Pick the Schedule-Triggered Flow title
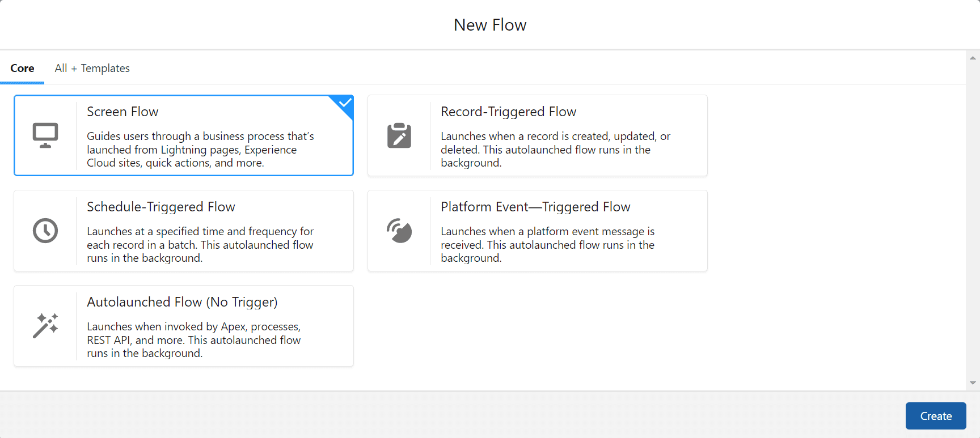This screenshot has width=980, height=438. (x=161, y=207)
